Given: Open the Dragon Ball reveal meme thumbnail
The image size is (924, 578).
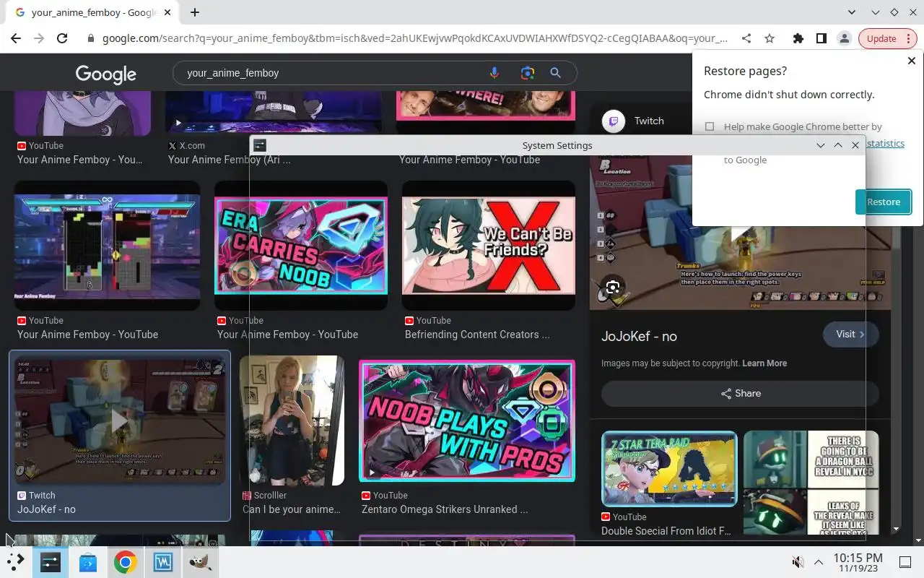Looking at the screenshot, I should (811, 483).
